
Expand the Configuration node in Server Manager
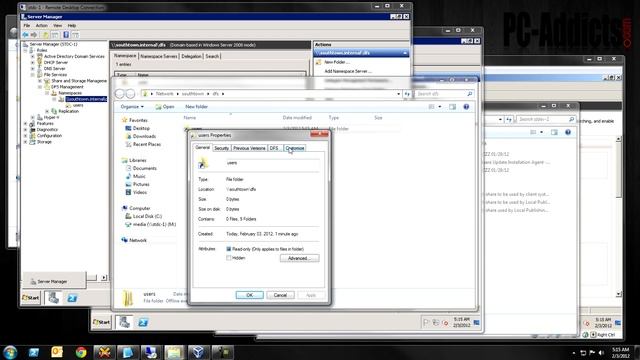pyautogui.click(x=26, y=136)
